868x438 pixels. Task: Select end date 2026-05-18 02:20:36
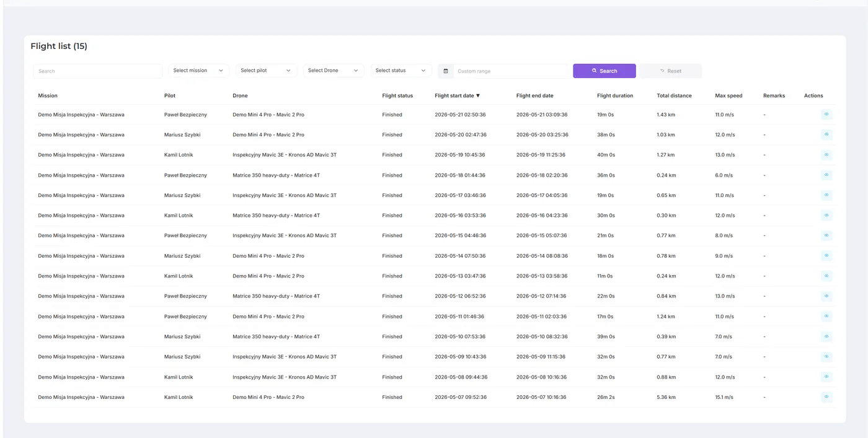coord(542,175)
